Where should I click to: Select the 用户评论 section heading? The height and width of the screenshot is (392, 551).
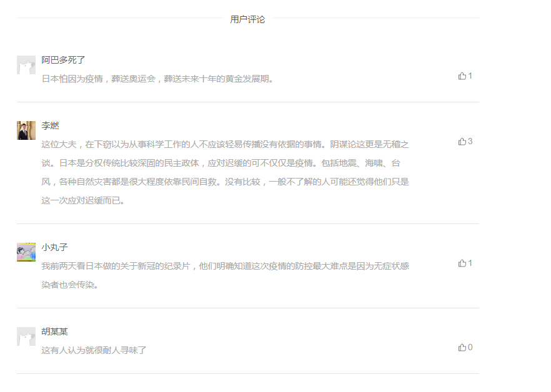pyautogui.click(x=247, y=19)
